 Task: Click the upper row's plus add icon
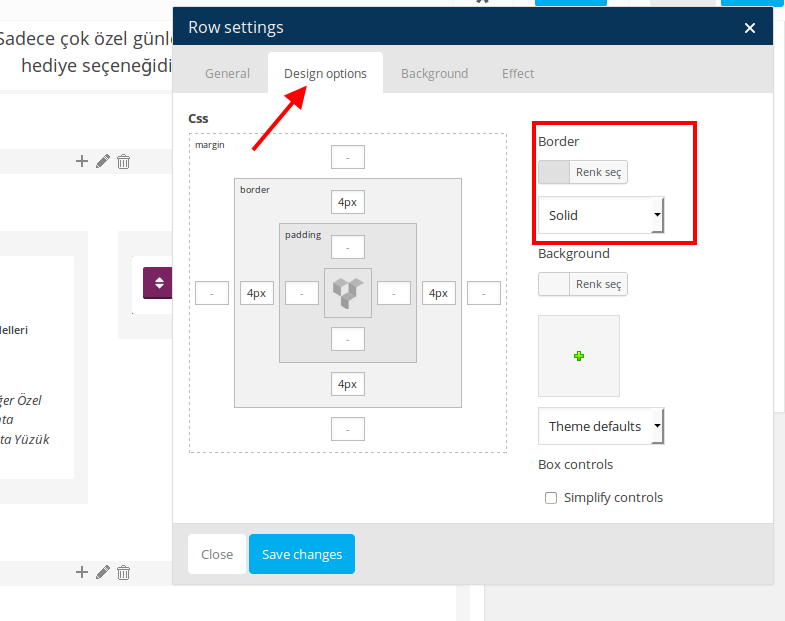(82, 161)
